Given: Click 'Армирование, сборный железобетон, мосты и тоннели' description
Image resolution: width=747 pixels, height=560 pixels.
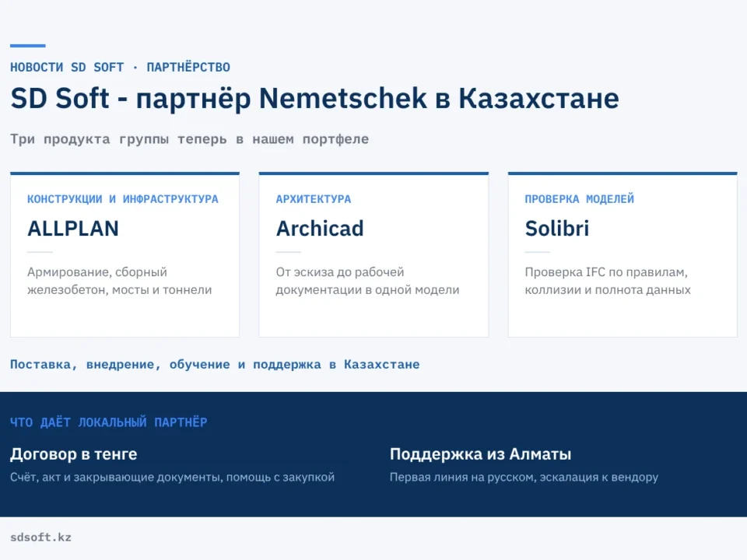Looking at the screenshot, I should (120, 281).
